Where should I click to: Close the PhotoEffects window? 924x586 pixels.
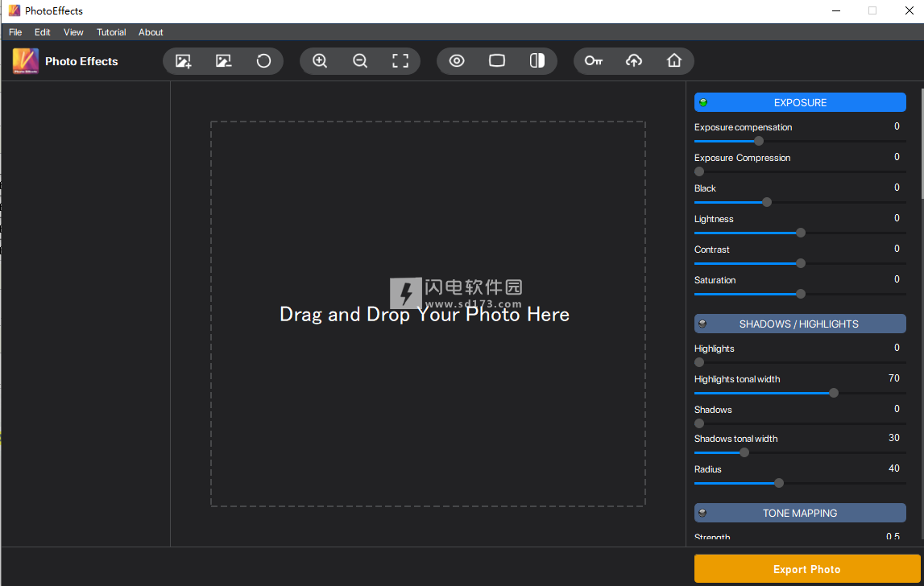point(909,10)
